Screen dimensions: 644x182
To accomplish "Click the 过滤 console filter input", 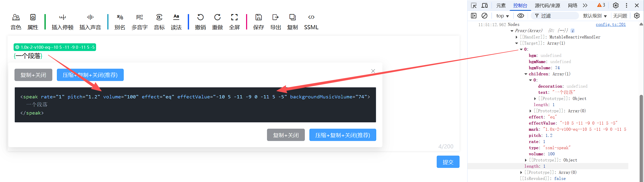I will [x=557, y=16].
